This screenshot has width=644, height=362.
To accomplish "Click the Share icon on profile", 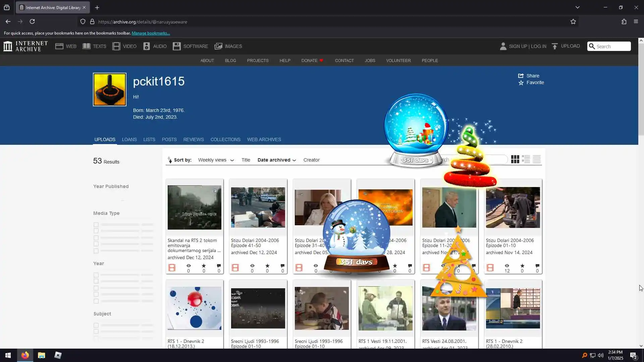I will (x=521, y=76).
